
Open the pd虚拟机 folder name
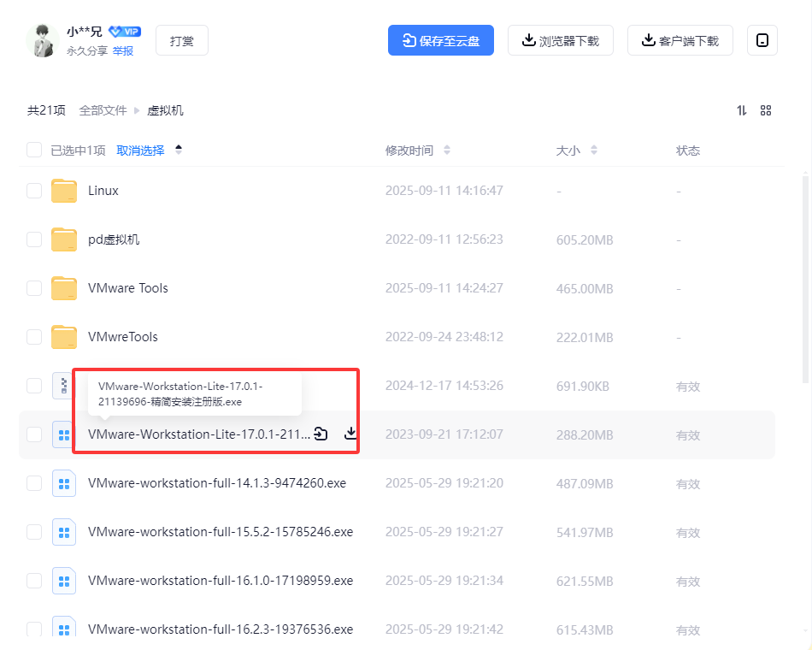pyautogui.click(x=114, y=239)
